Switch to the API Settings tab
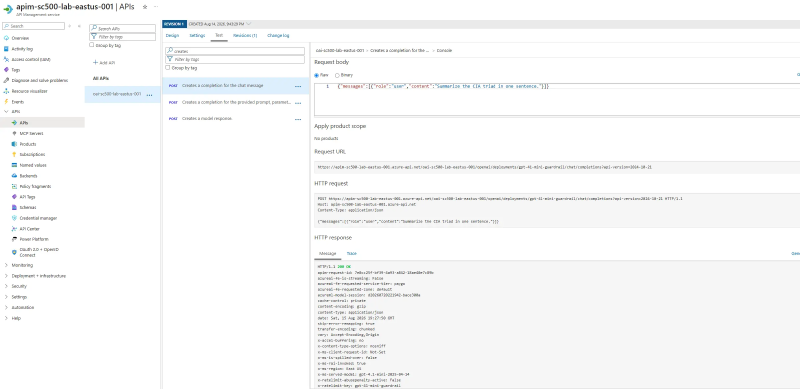This screenshot has height=389, width=800. click(x=197, y=35)
